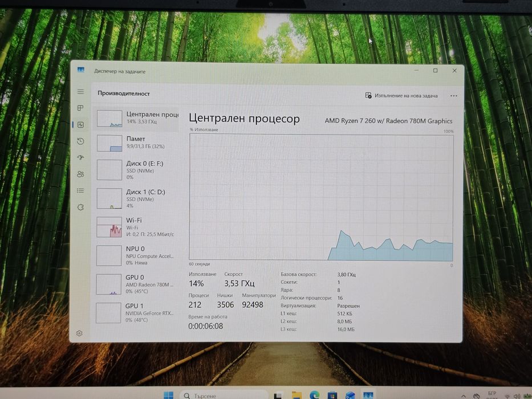Click base speed value '3,80 ГХц'
The height and width of the screenshot is (399, 532).
click(x=347, y=275)
